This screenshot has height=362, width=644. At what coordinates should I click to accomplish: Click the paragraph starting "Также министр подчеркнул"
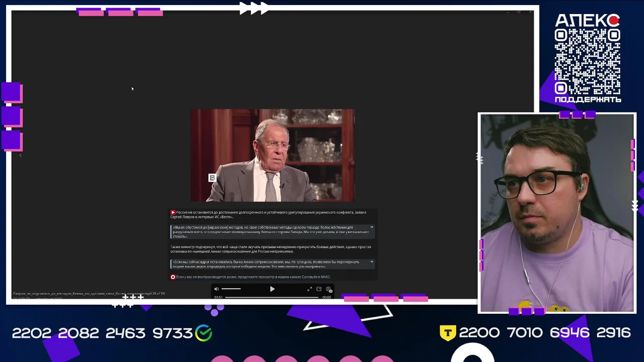pos(271,249)
